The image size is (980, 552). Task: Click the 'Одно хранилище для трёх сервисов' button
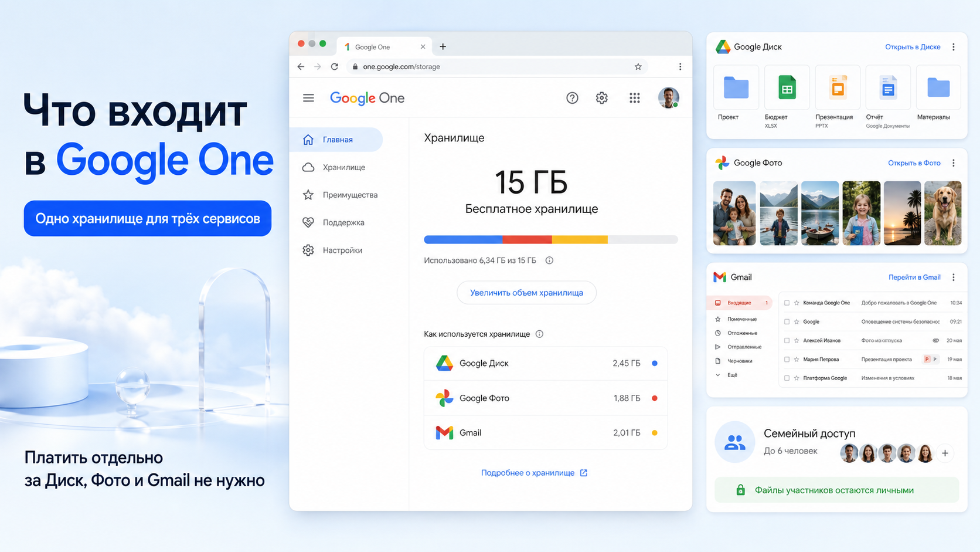coord(148,219)
